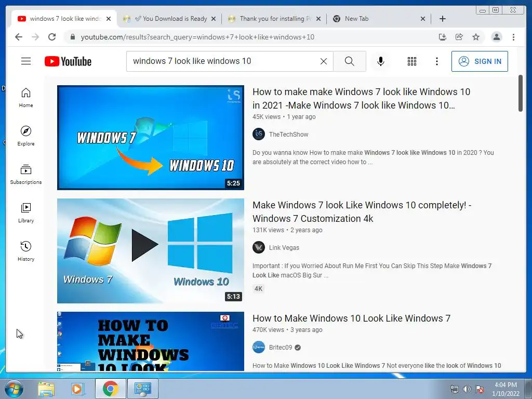The height and width of the screenshot is (399, 532).
Task: Open Explore in the sidebar
Action: [x=26, y=136]
